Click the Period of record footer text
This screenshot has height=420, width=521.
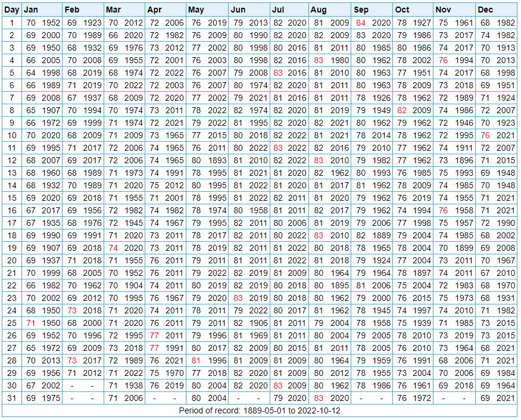(x=260, y=411)
